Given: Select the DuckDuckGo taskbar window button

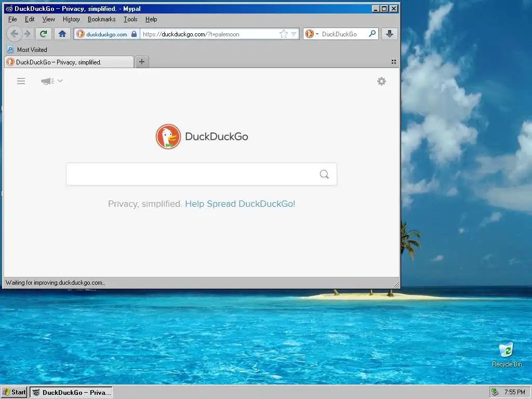Looking at the screenshot, I should tap(71, 392).
